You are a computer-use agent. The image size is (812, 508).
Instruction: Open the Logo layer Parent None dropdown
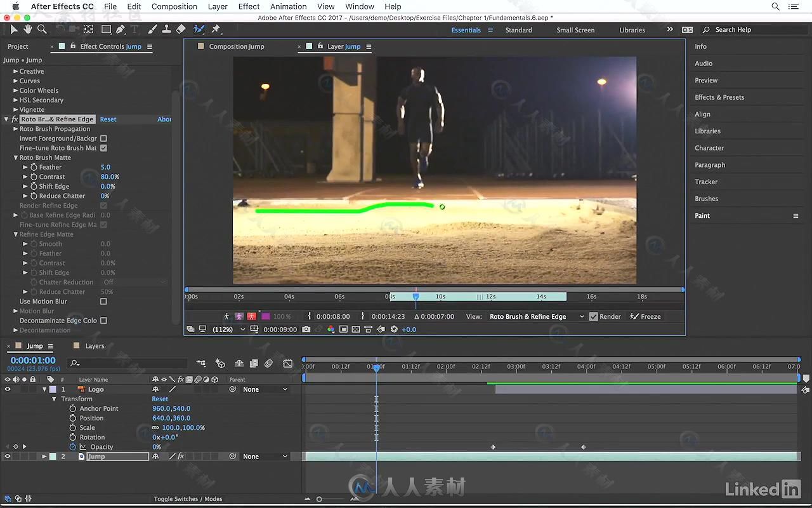click(266, 389)
